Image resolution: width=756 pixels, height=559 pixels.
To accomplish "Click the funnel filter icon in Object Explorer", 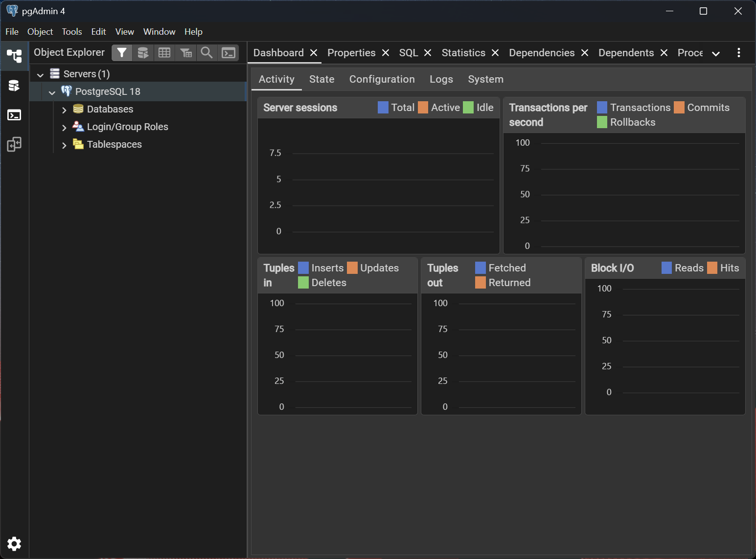I will pos(122,53).
